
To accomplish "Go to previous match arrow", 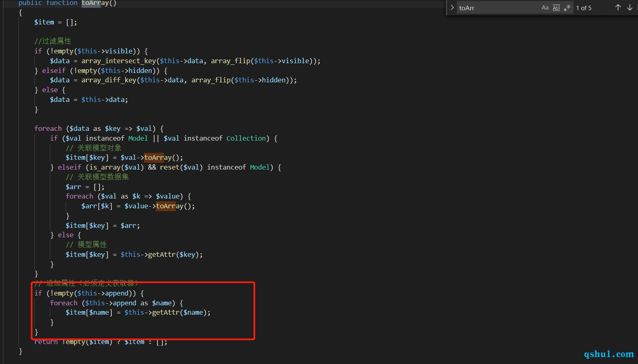I will tap(618, 8).
